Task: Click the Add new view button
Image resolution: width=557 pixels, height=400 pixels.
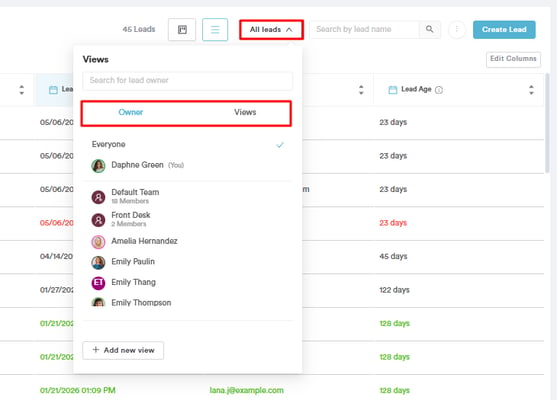Action: [x=123, y=350]
